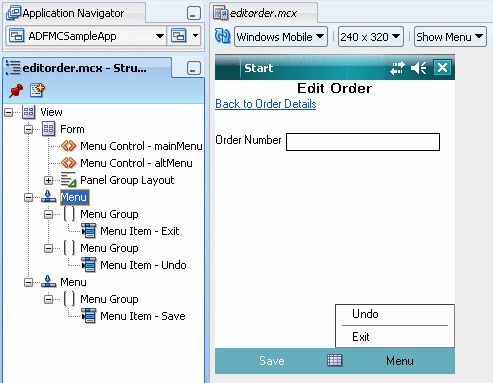The height and width of the screenshot is (383, 493).
Task: Select the editorder.mcx - Structure tab
Action: coord(88,68)
